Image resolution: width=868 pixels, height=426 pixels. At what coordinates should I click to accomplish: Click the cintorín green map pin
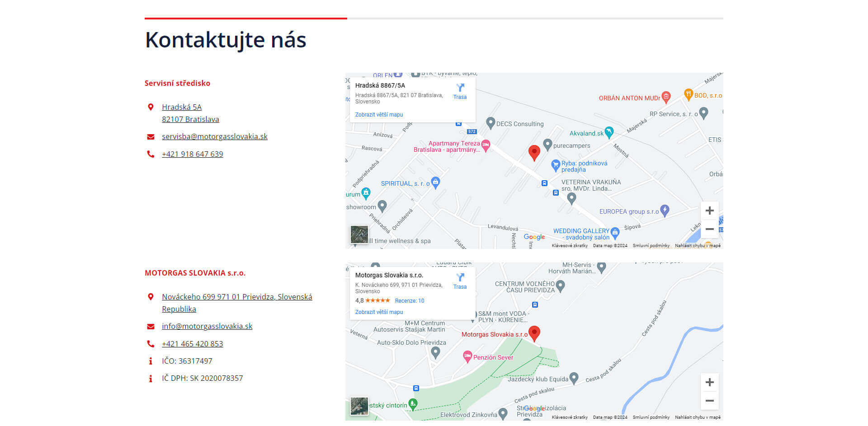pos(413,404)
